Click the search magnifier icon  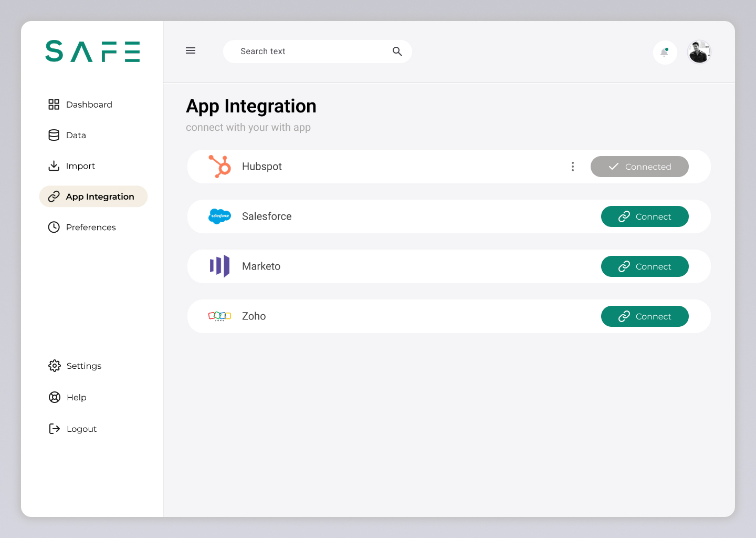click(397, 51)
